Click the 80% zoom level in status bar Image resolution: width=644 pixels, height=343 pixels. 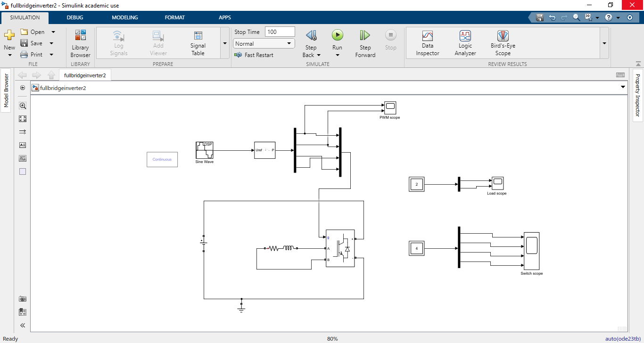(x=332, y=339)
